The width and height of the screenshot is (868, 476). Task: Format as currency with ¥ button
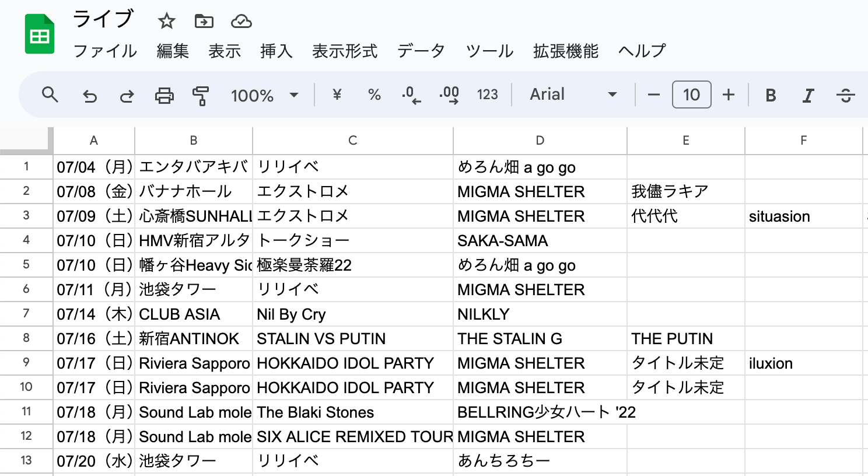tap(337, 94)
